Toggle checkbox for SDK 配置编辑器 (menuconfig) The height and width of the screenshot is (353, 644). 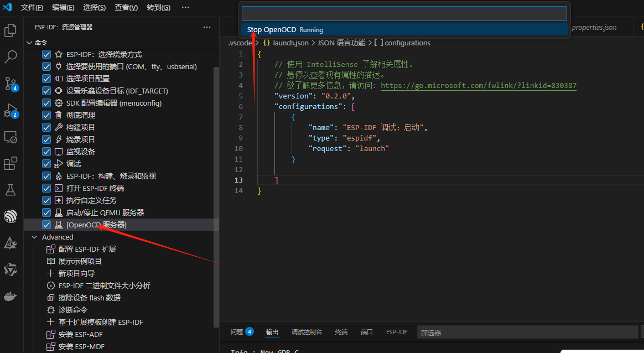tap(46, 103)
